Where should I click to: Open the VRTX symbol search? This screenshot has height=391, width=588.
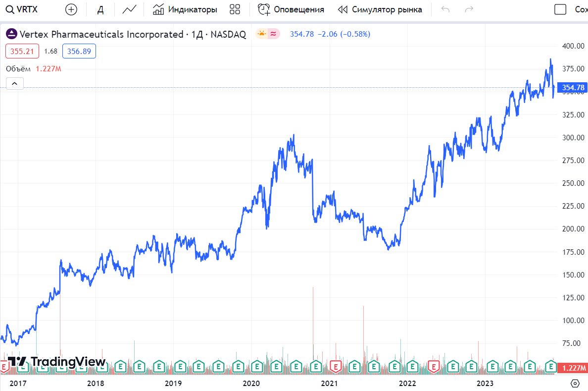point(22,9)
